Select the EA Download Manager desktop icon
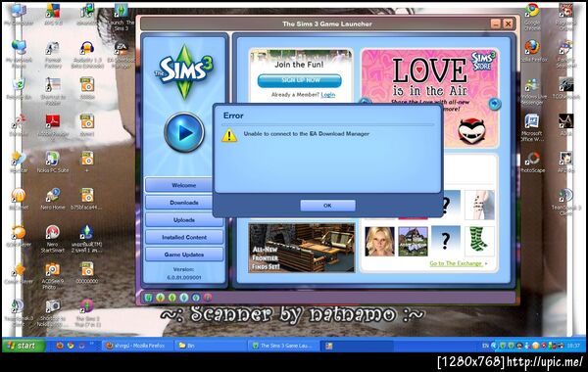Viewport: 588px width, 372px height. click(x=122, y=54)
